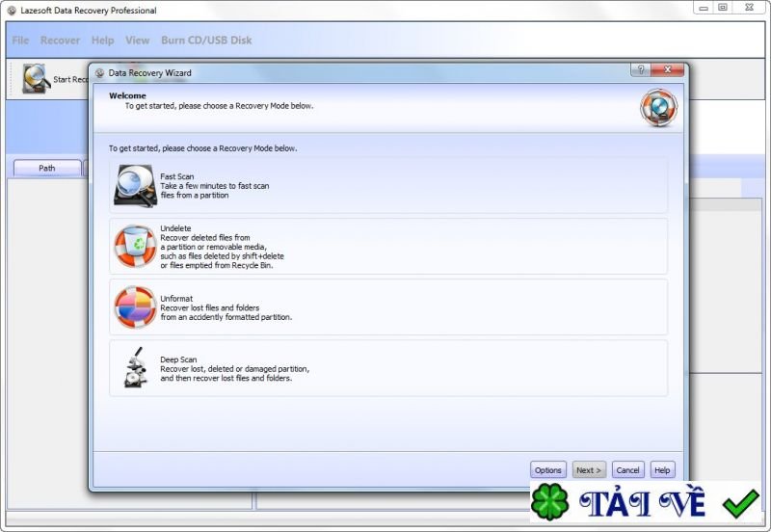
Task: Click the Unformat pie chart icon
Action: (136, 307)
